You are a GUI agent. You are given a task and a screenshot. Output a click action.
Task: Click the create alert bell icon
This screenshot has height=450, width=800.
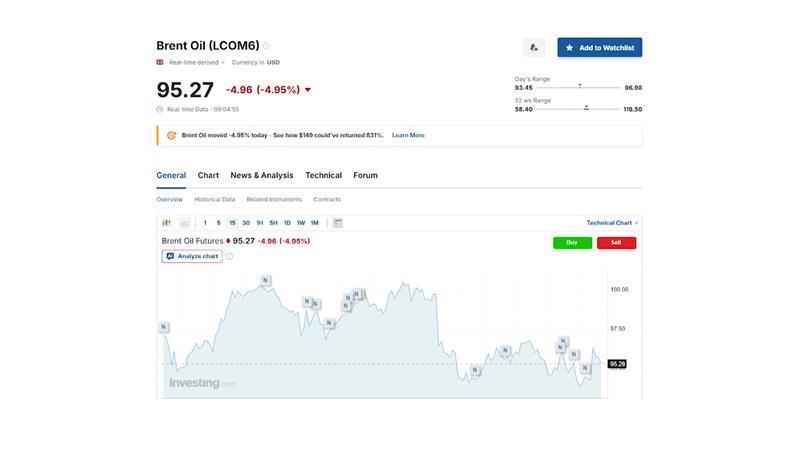click(x=534, y=47)
